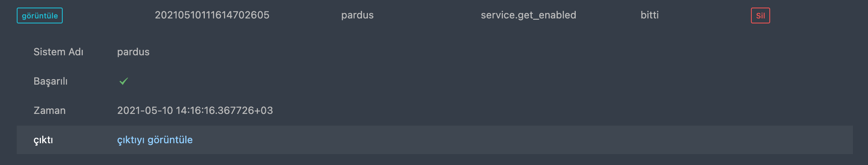Click the green success checkmark icon
The image size is (868, 165).
coord(123,81)
